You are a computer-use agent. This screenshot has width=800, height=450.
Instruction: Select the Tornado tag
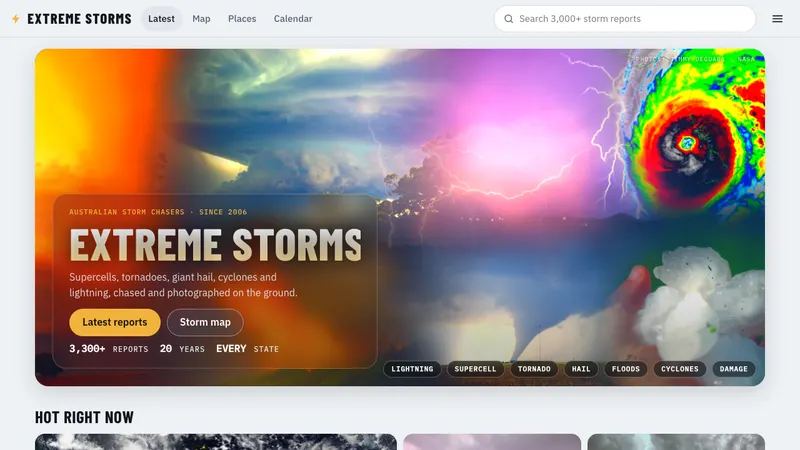[x=534, y=369]
